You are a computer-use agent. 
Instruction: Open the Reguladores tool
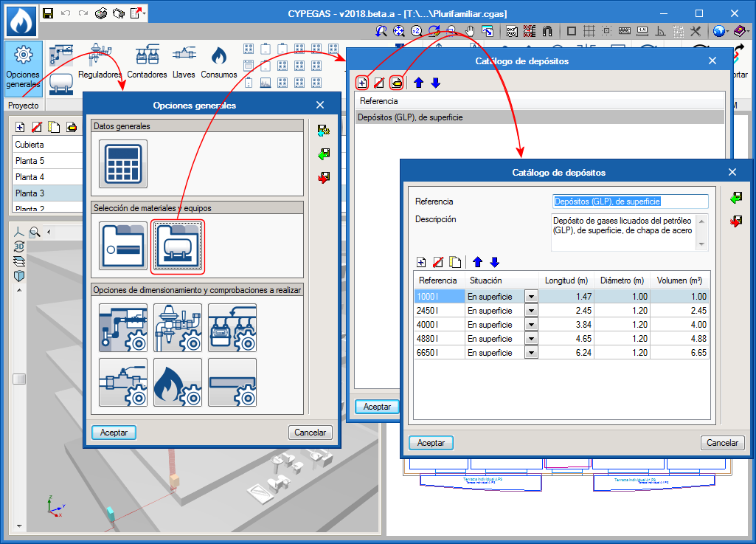(x=100, y=62)
